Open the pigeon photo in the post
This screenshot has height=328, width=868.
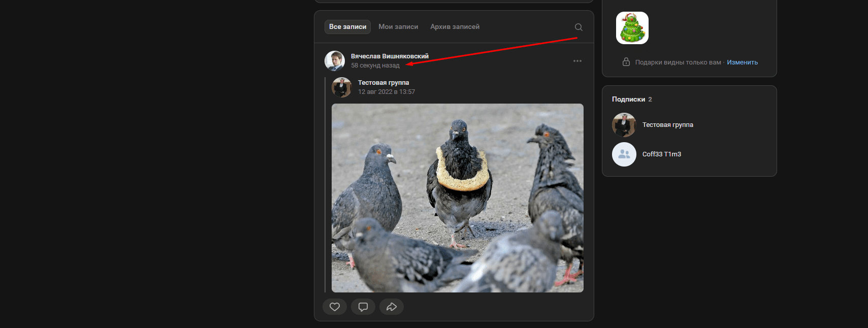[457, 198]
